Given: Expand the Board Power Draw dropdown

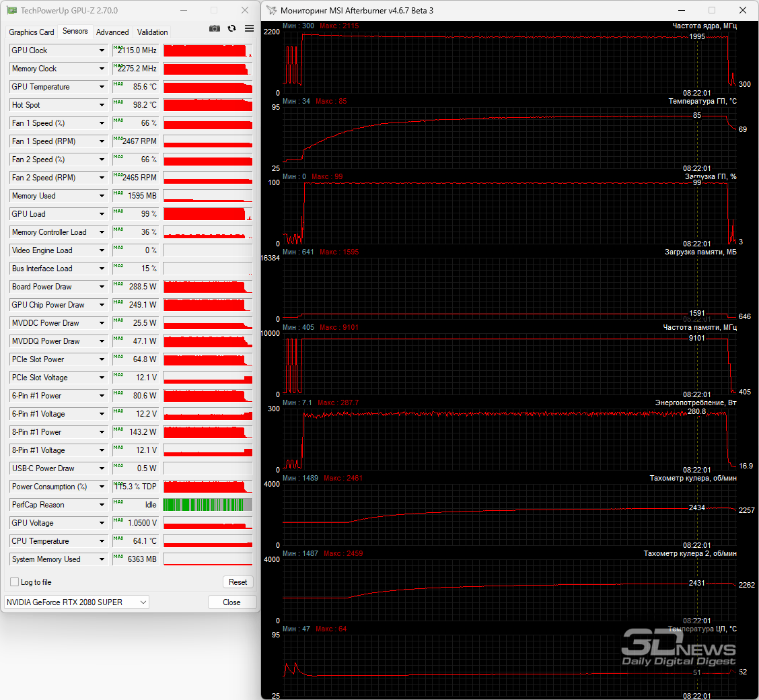Looking at the screenshot, I should pos(102,287).
